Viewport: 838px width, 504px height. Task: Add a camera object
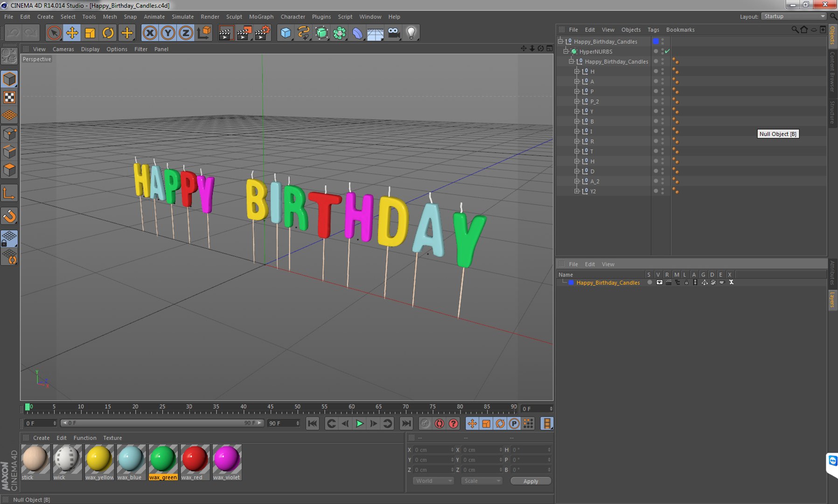393,33
